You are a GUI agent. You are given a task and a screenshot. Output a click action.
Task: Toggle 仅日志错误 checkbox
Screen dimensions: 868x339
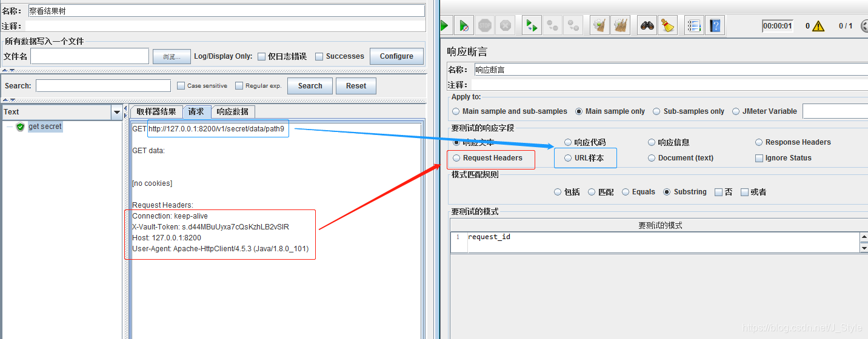pyautogui.click(x=261, y=56)
